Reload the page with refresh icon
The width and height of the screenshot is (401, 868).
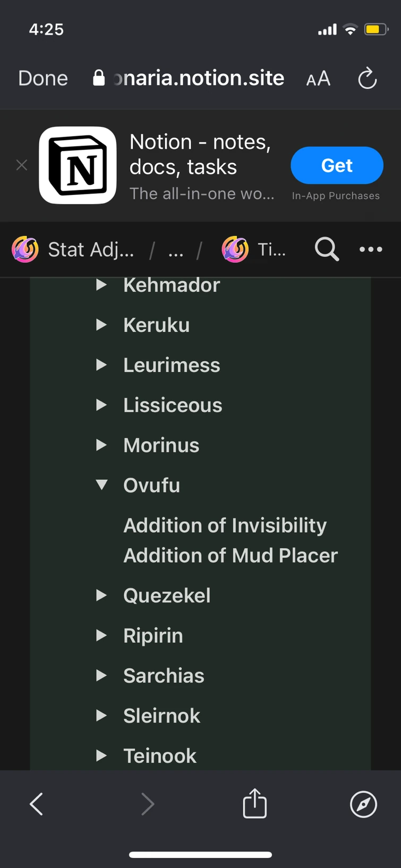click(367, 79)
